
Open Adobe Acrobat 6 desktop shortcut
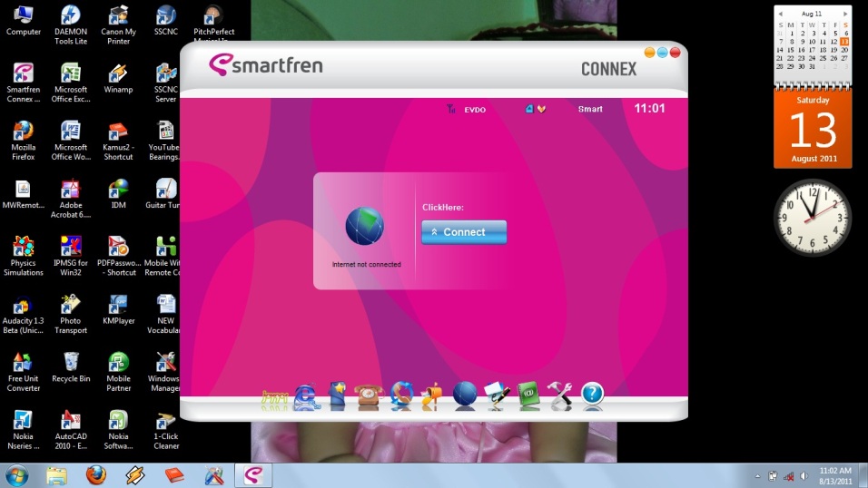click(71, 200)
